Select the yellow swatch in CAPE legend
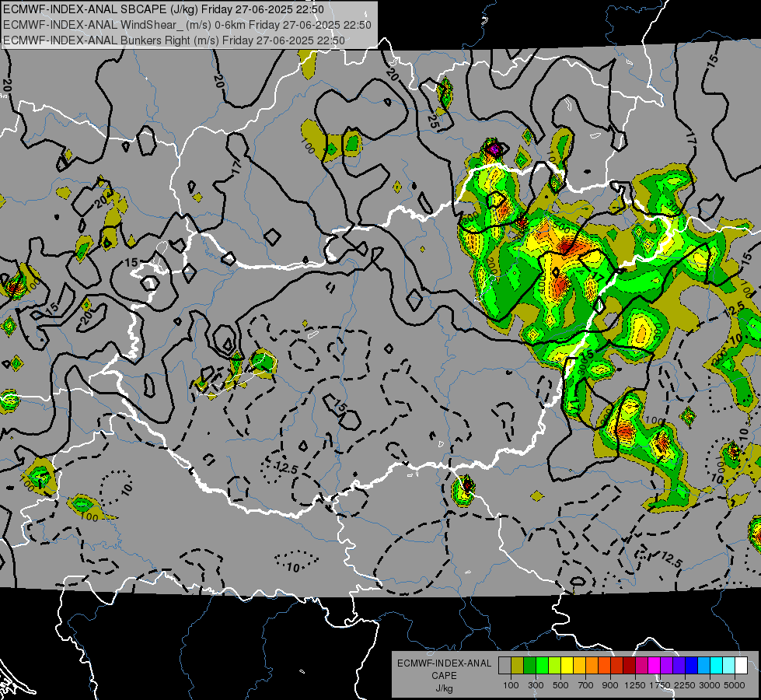 coord(567,665)
